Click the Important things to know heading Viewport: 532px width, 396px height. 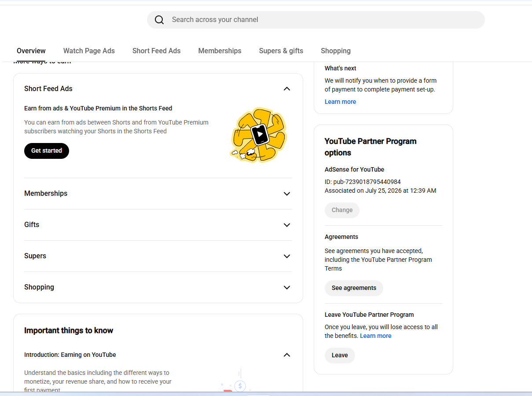69,330
